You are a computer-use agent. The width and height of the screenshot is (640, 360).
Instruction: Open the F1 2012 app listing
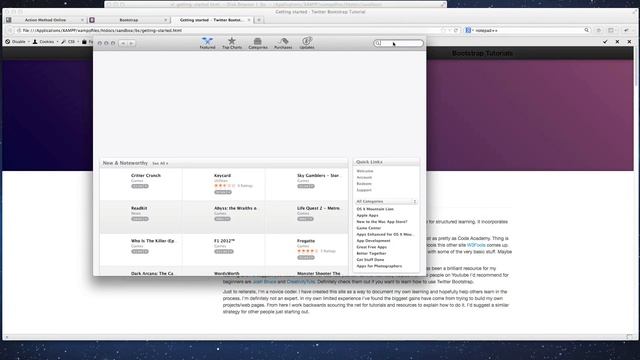click(x=224, y=241)
